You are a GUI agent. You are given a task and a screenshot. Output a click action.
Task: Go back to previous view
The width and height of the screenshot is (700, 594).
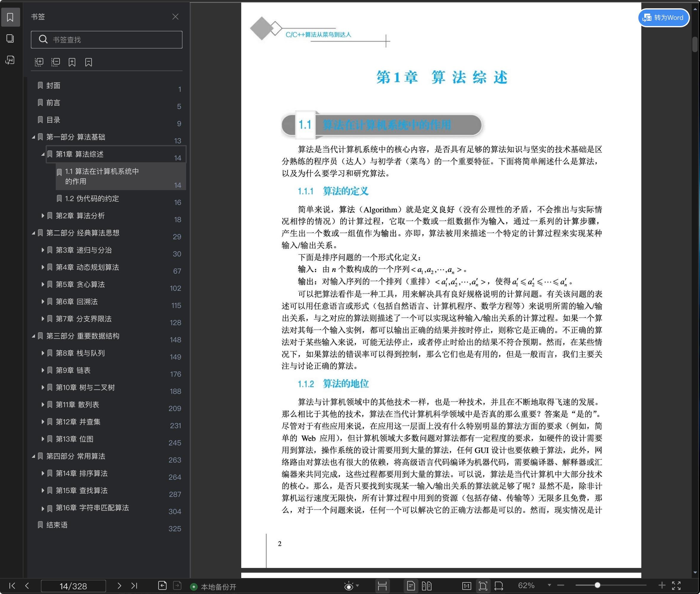click(162, 586)
